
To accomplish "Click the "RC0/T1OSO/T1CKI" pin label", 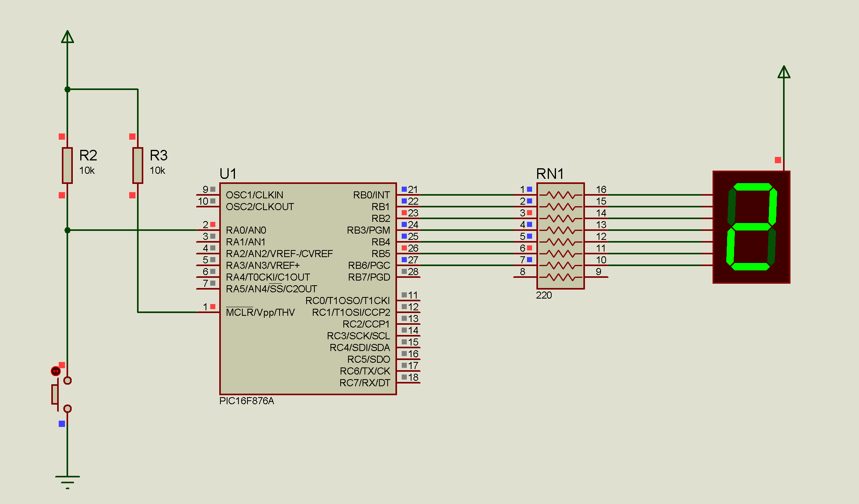I will [348, 301].
